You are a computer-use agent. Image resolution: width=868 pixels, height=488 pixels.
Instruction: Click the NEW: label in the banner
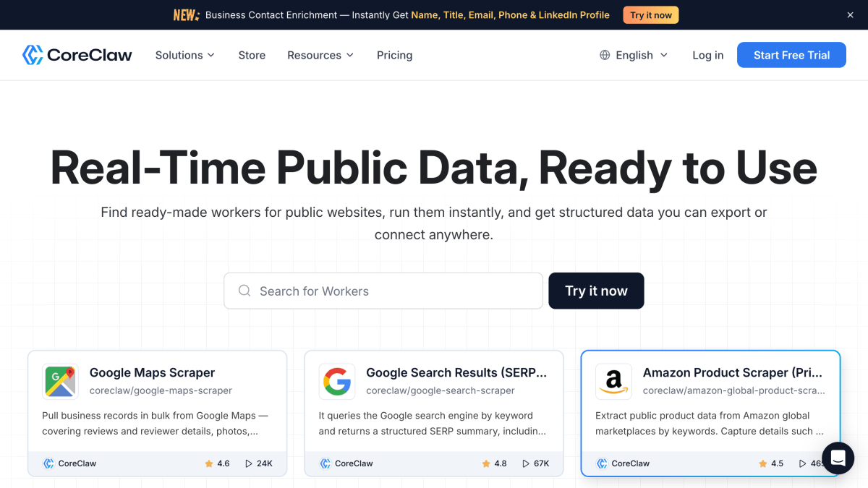[187, 14]
